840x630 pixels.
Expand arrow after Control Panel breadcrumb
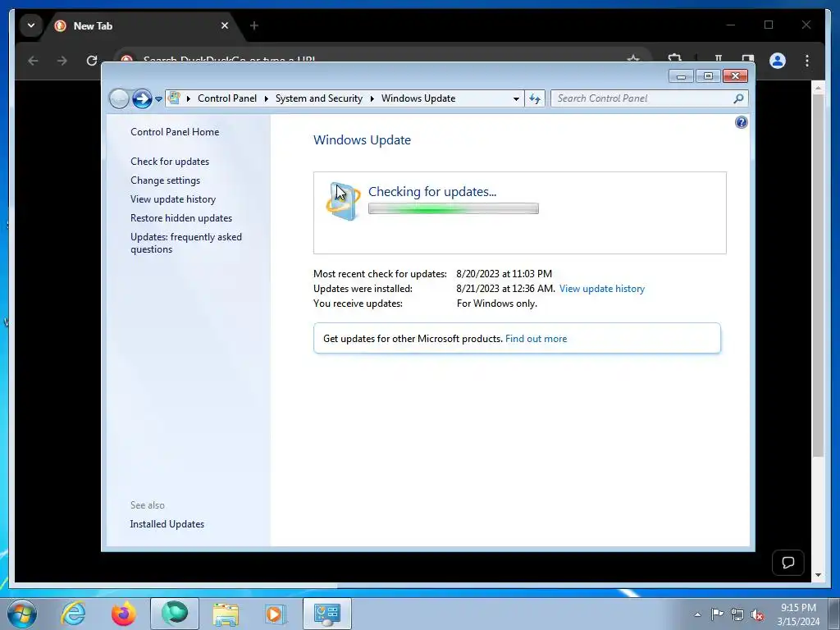267,98
